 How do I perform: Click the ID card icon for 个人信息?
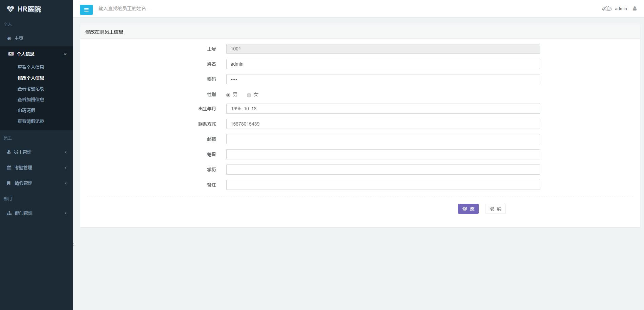click(11, 54)
